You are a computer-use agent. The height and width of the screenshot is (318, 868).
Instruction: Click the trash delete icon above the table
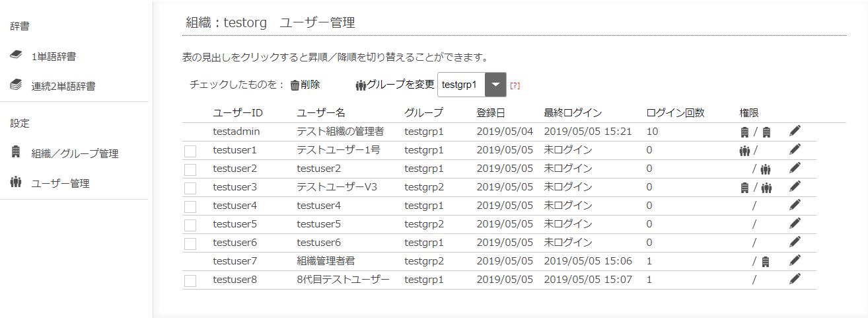(x=295, y=85)
